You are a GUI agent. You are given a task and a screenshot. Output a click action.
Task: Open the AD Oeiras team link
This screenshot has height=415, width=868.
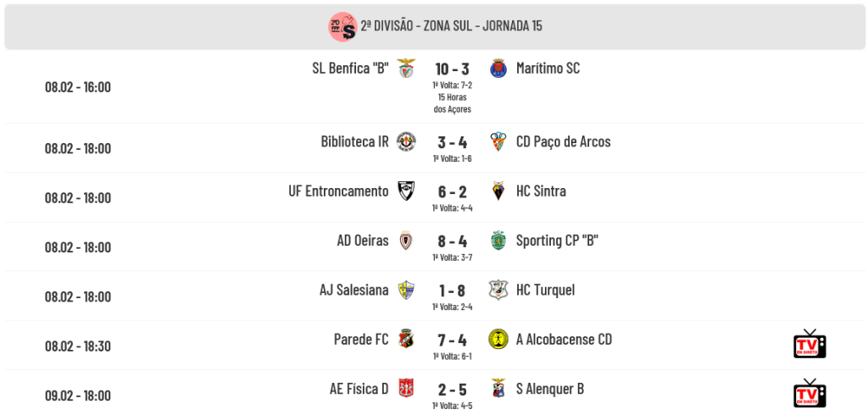click(363, 241)
